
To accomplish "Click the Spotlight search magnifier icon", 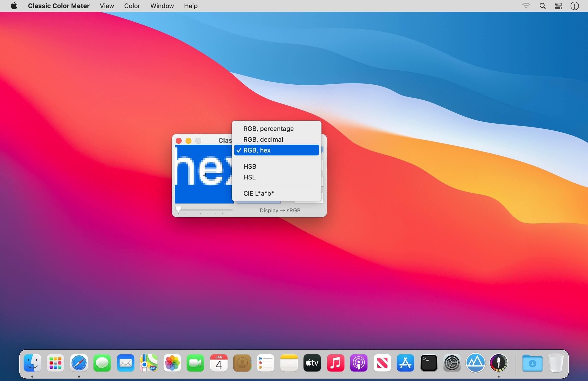I will [x=542, y=6].
